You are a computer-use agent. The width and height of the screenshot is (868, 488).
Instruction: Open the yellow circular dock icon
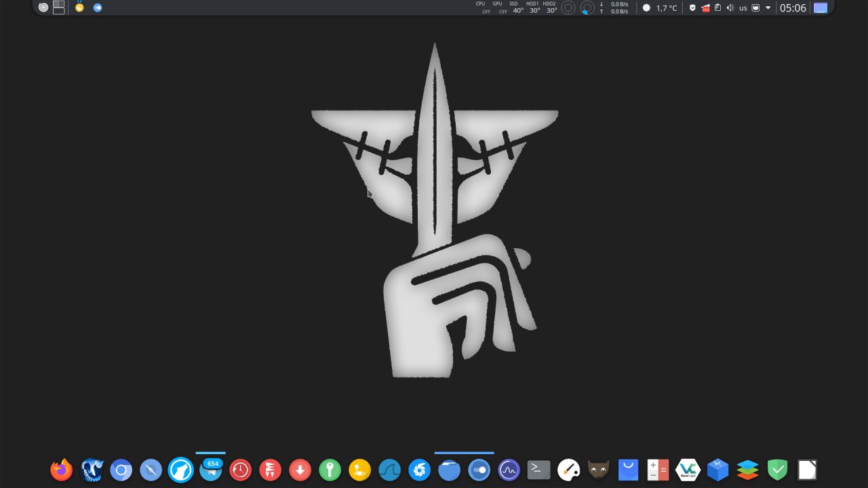(x=360, y=470)
